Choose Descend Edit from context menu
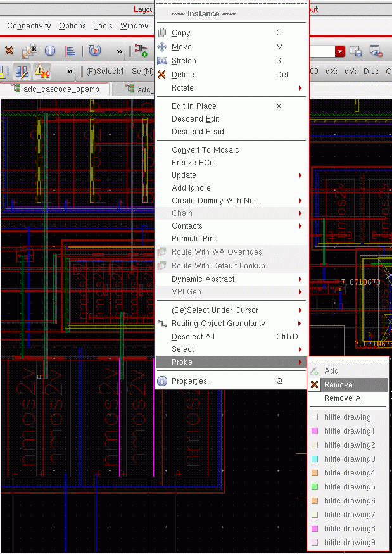392x554 pixels. click(196, 119)
